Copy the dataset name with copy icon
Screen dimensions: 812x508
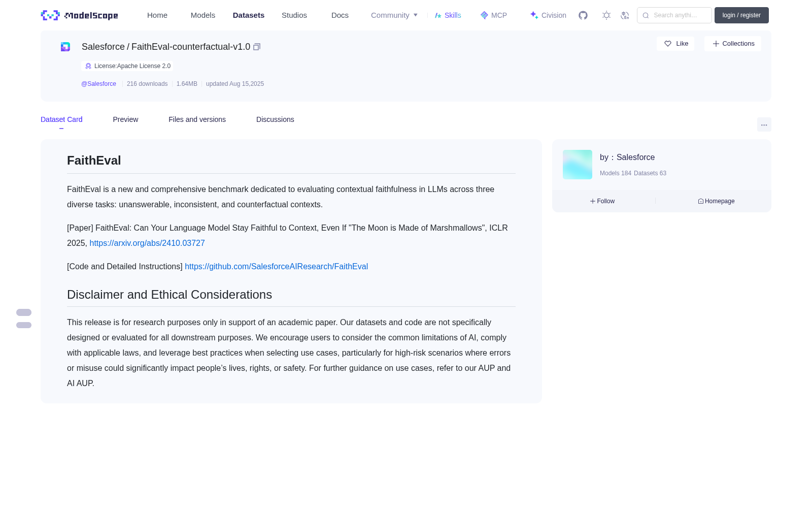[x=257, y=47]
